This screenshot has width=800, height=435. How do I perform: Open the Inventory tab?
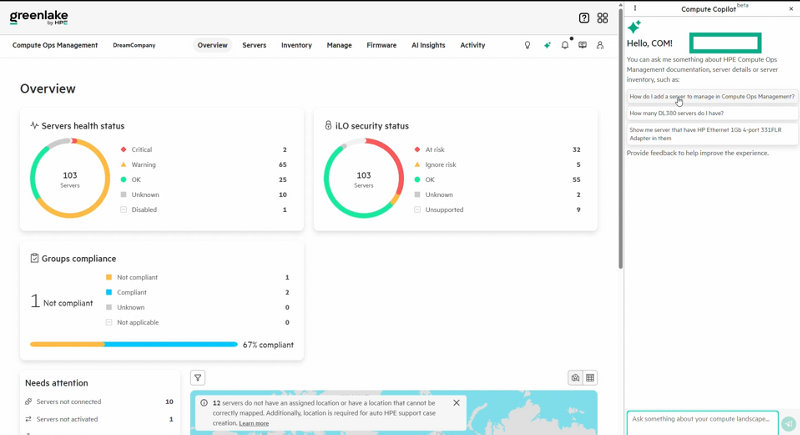point(296,45)
